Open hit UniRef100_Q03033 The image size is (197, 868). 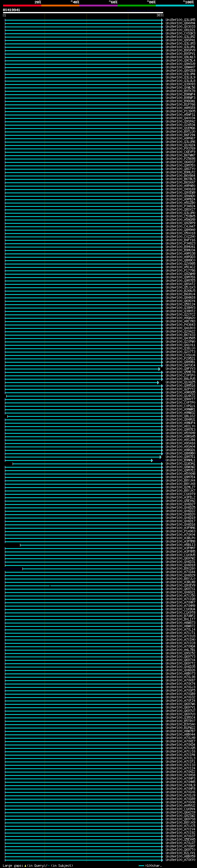[x=180, y=26]
